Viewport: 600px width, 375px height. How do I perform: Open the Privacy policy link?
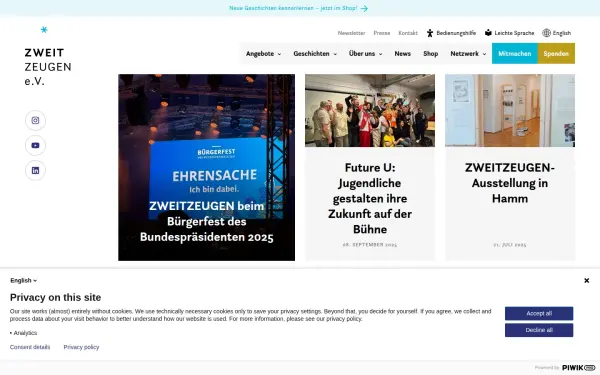(x=81, y=347)
